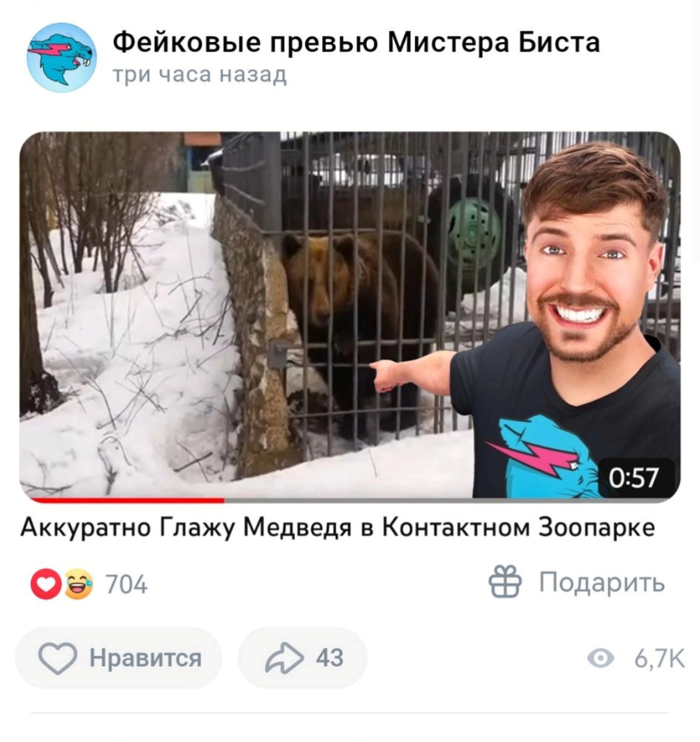This screenshot has width=700, height=742.
Task: Open the share counter showing 43
Action: pos(329,658)
